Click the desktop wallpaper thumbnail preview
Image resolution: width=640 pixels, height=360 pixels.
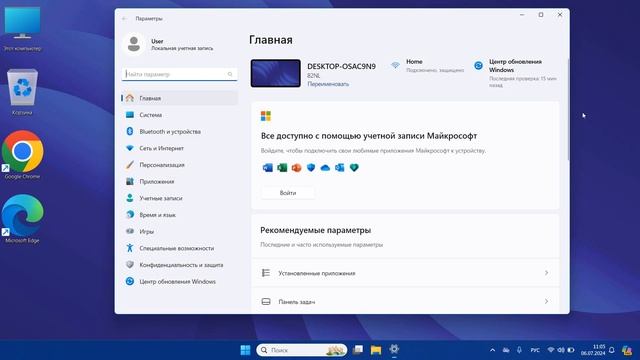pos(276,73)
